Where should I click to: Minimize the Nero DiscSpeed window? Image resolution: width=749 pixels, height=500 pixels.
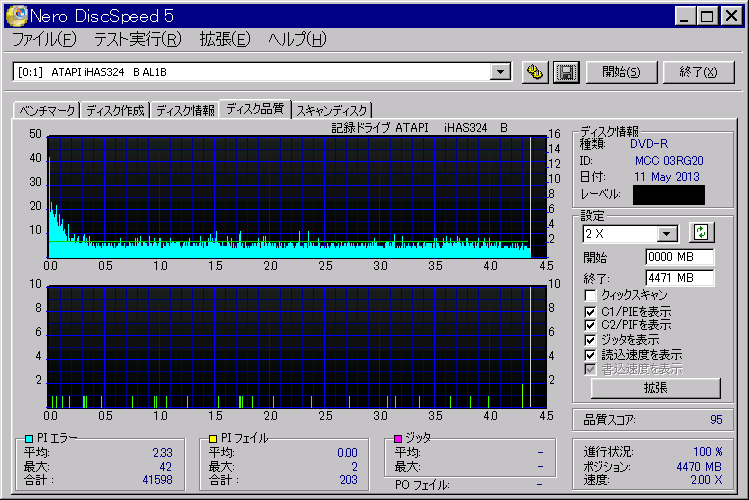[685, 16]
